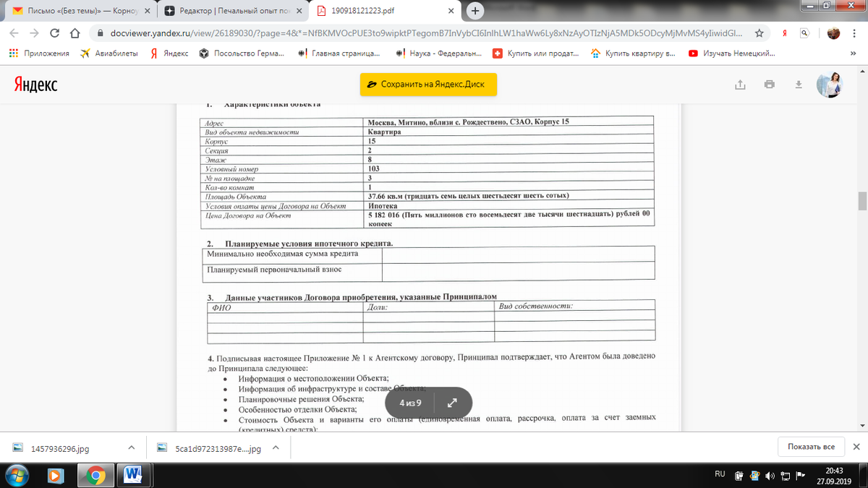
Task: Click the ФИО column header
Action: tap(220, 308)
